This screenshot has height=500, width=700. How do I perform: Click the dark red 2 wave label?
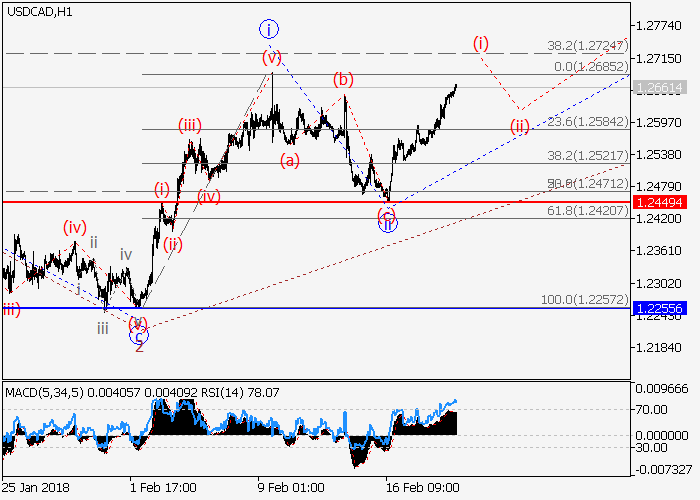(139, 348)
